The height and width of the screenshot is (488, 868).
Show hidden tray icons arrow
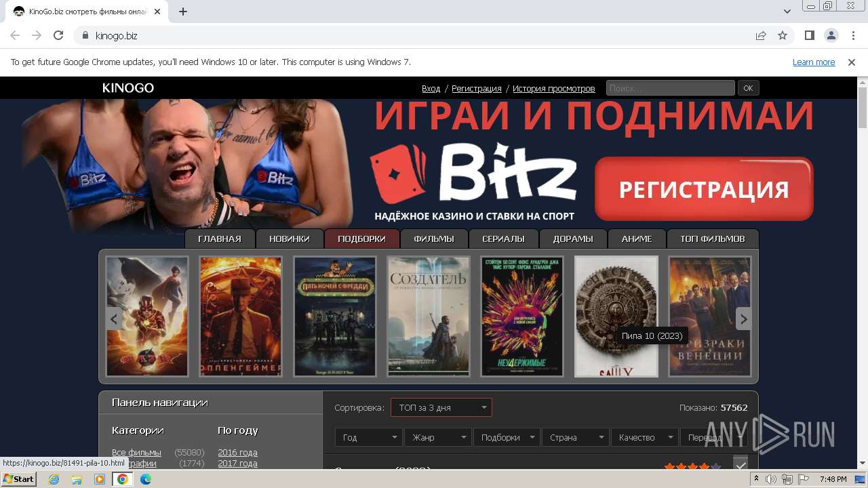[x=757, y=479]
